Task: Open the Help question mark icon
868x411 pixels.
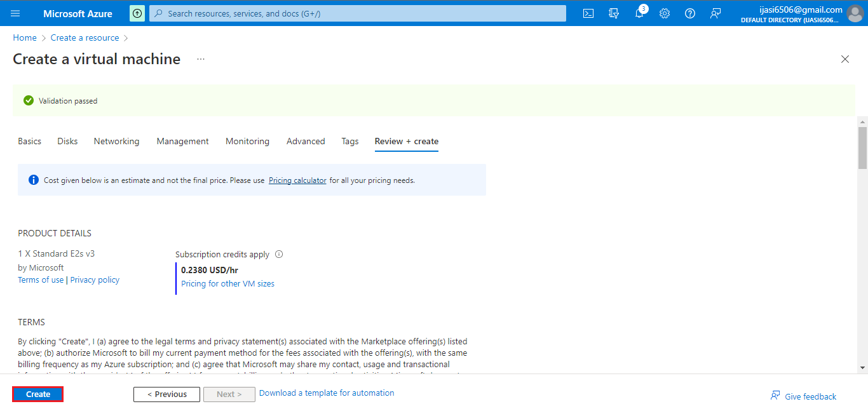Action: (690, 13)
